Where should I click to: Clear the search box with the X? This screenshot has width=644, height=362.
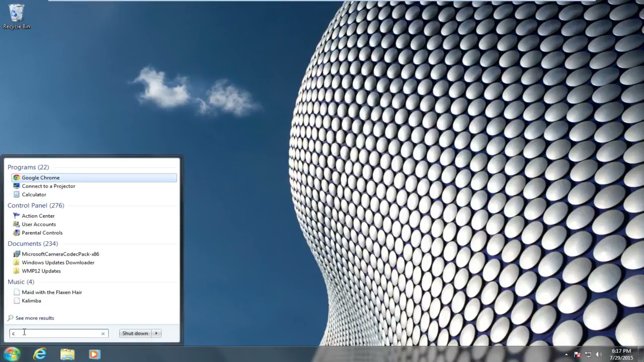coord(103,333)
